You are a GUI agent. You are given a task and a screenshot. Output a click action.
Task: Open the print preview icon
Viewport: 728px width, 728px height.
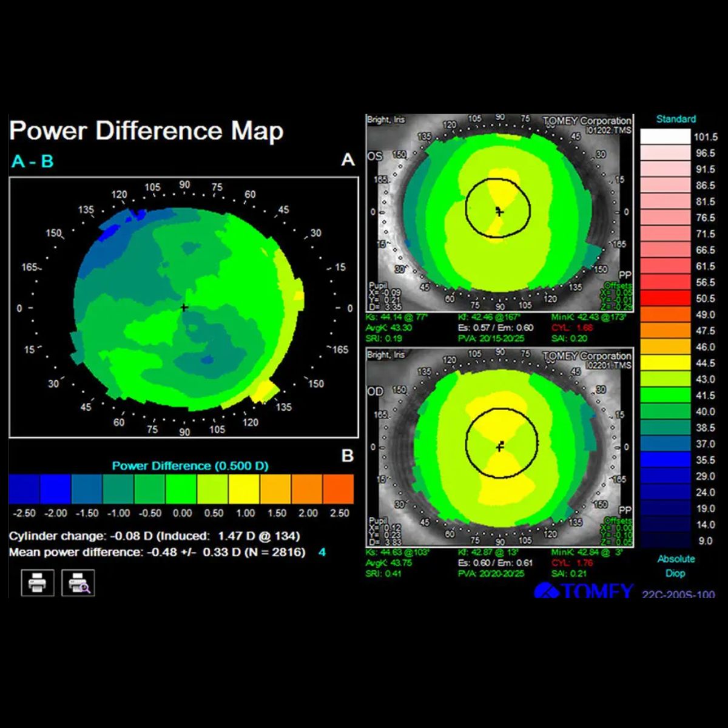click(79, 583)
